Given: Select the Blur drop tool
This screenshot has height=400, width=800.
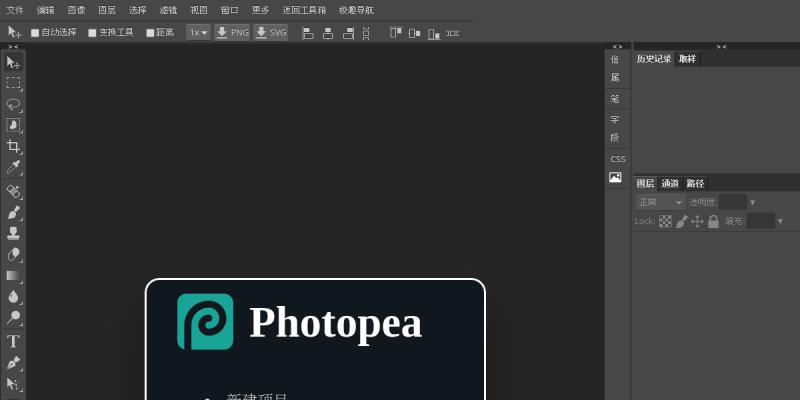Looking at the screenshot, I should [13, 296].
